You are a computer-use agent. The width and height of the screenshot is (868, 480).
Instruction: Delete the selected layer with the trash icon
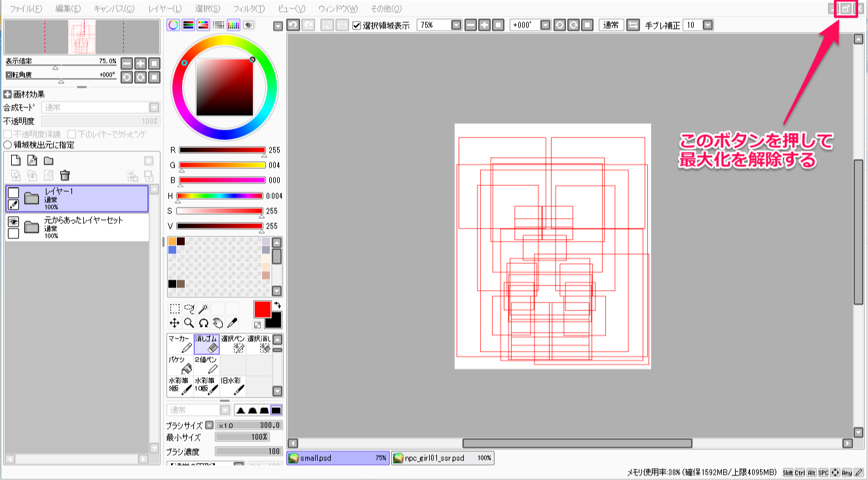pyautogui.click(x=65, y=175)
